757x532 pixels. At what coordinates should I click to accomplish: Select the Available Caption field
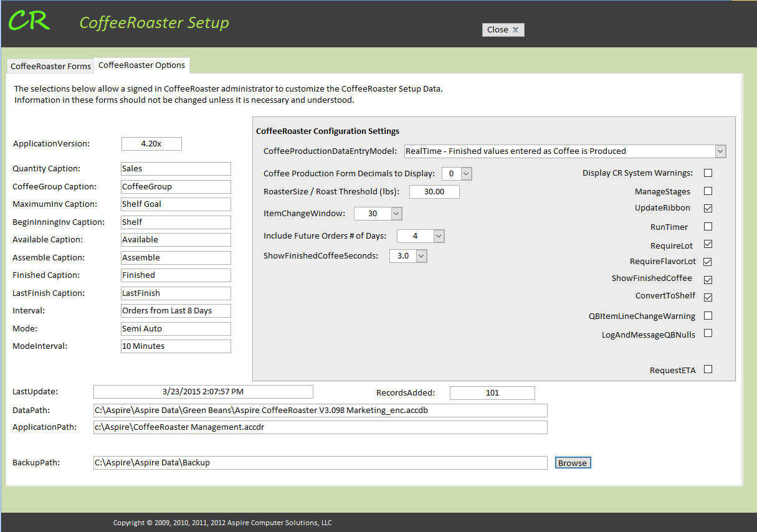(176, 240)
